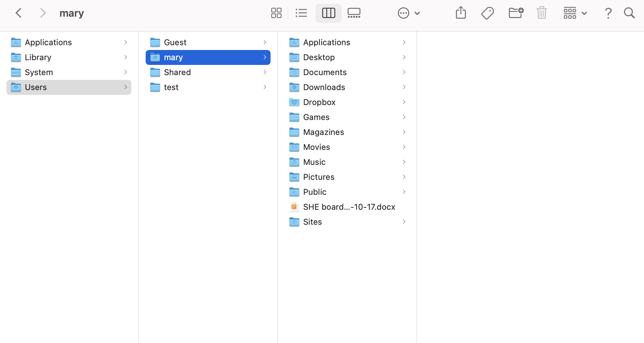Select the Shared folder icon
The width and height of the screenshot is (644, 343).
[x=155, y=72]
